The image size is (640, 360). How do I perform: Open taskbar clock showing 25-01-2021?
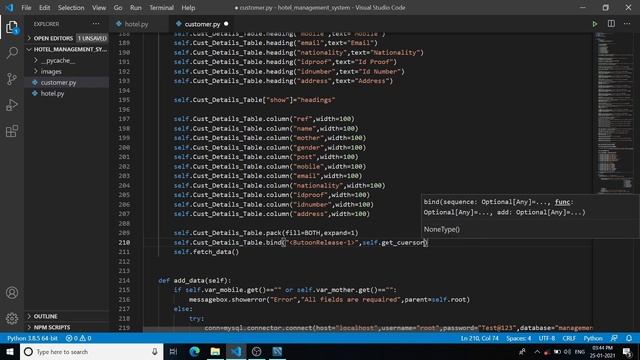point(602,352)
